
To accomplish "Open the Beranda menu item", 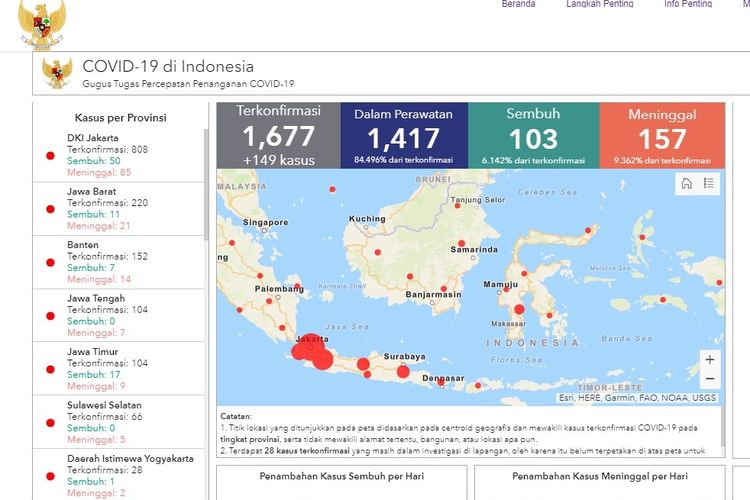I will coord(518,5).
